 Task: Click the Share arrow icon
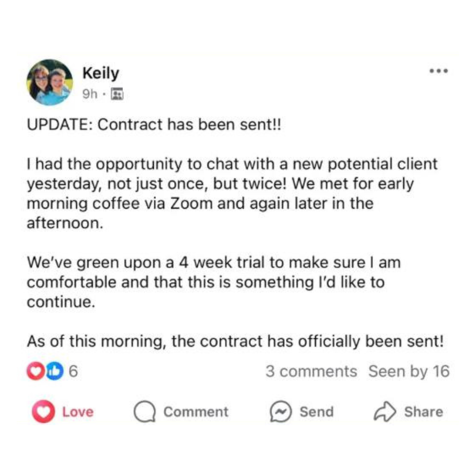click(x=385, y=412)
